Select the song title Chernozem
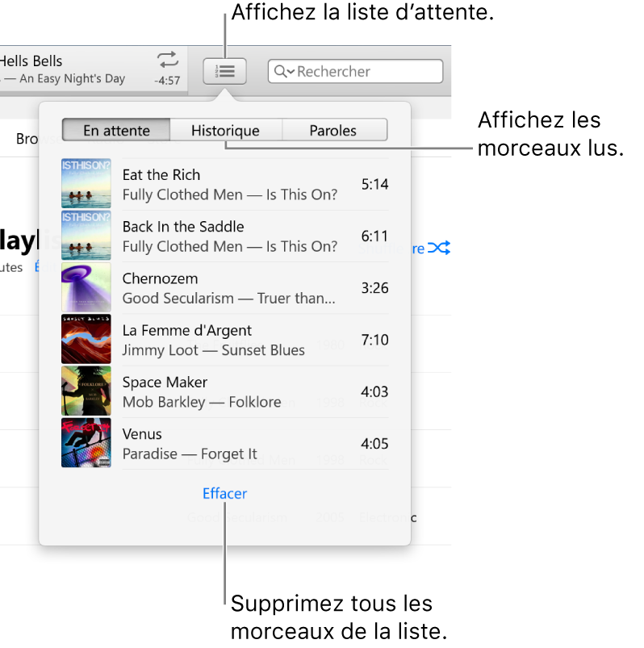This screenshot has width=644, height=648. click(160, 278)
